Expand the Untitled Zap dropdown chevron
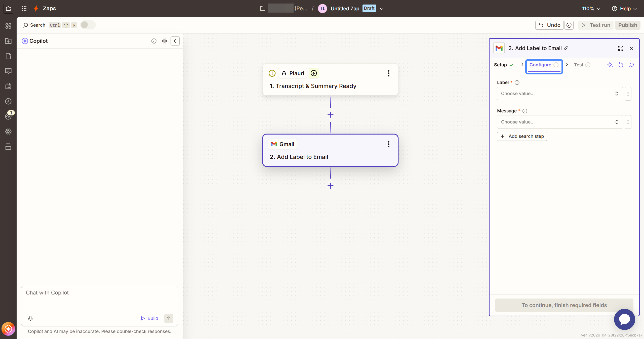 [382, 9]
